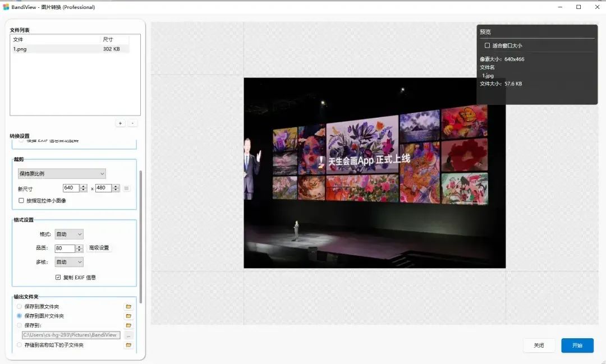Click the quality field showing 80
This screenshot has width=606, height=364.
[65, 248]
